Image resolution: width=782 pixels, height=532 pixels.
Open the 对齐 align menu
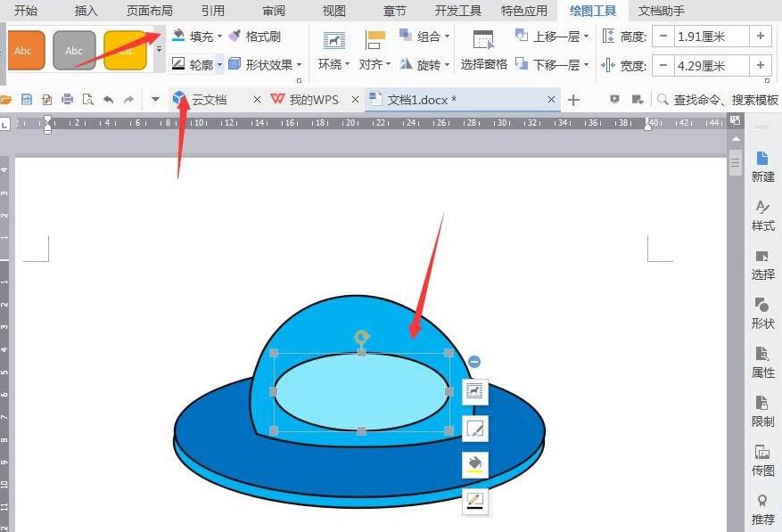[375, 51]
